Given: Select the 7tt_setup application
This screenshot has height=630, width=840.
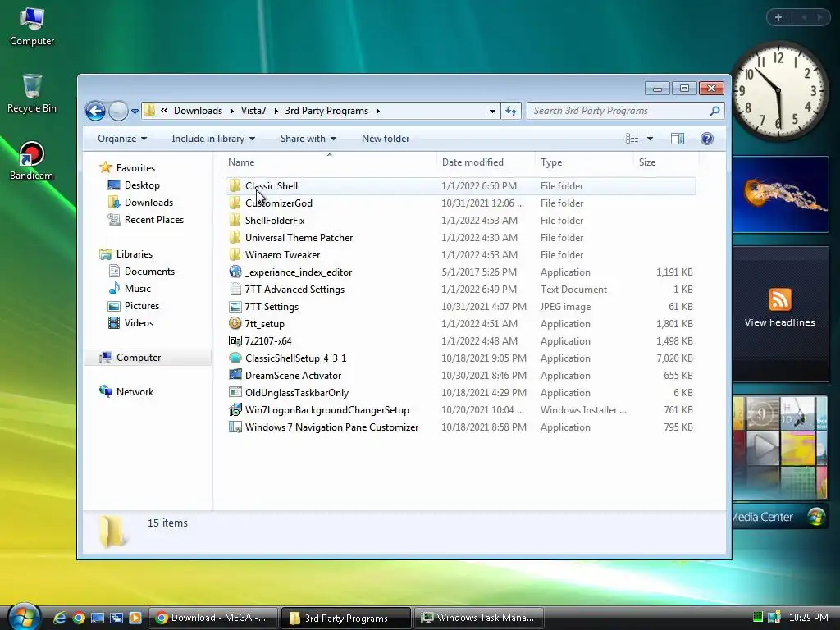Looking at the screenshot, I should [x=461, y=323].
